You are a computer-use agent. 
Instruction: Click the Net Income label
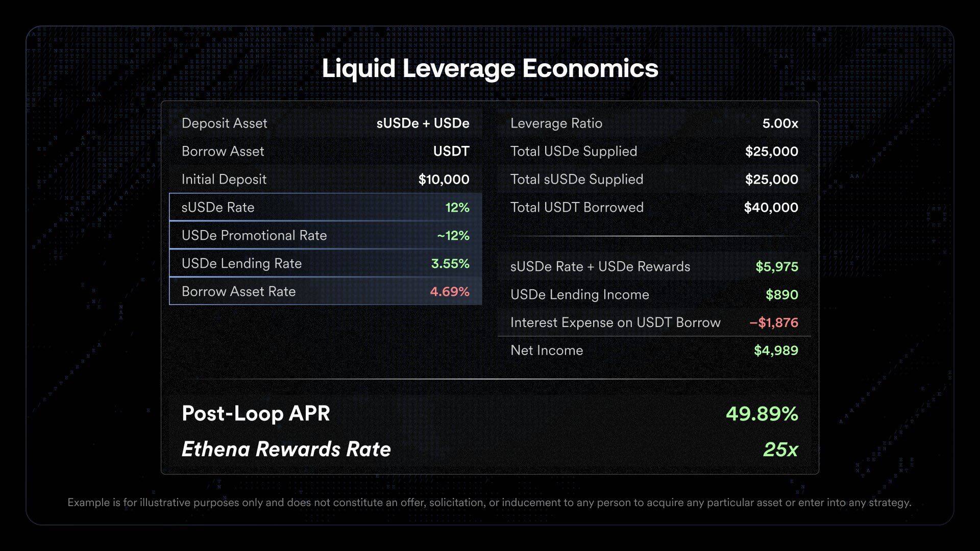coord(547,350)
